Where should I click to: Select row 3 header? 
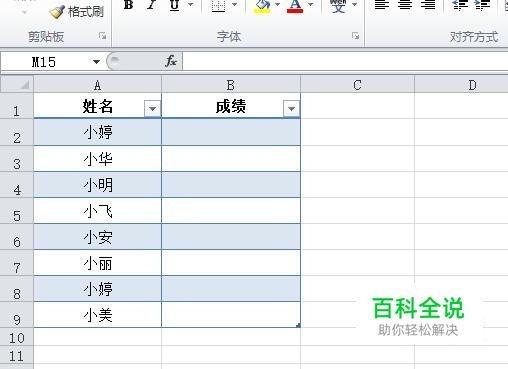tap(17, 159)
